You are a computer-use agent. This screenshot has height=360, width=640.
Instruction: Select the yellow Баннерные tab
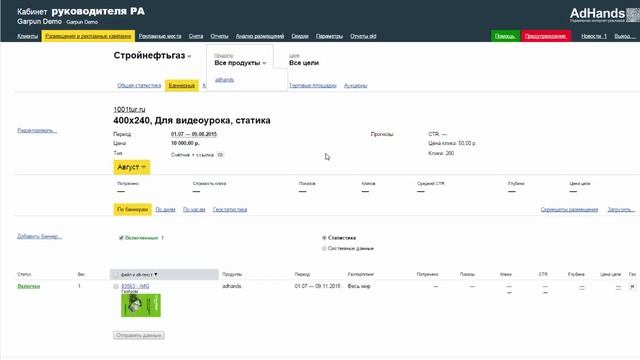tap(182, 85)
